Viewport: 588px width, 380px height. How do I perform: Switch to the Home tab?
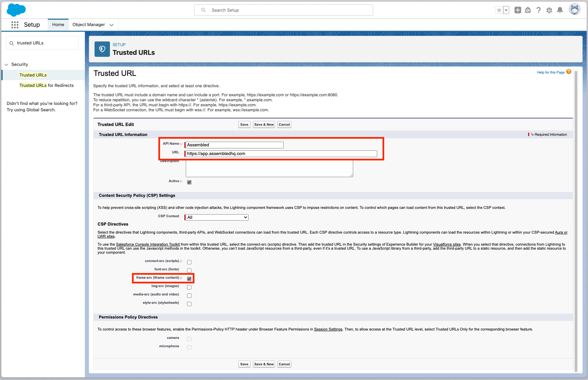click(58, 25)
